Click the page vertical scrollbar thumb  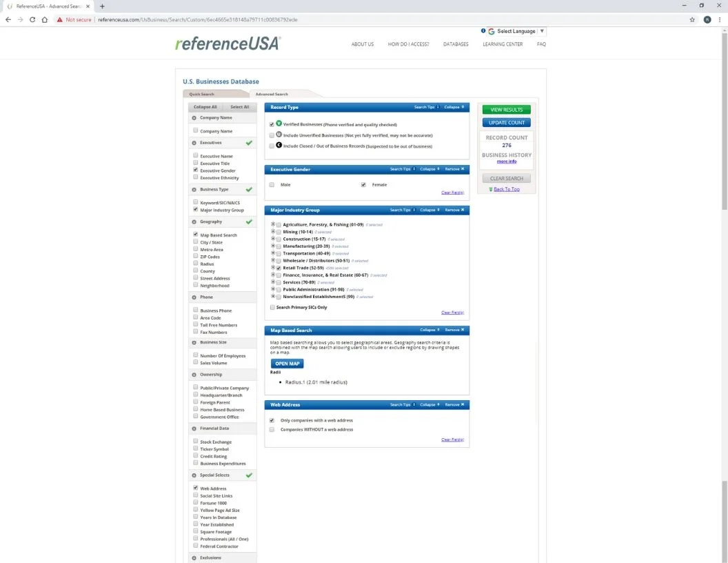coord(725,121)
